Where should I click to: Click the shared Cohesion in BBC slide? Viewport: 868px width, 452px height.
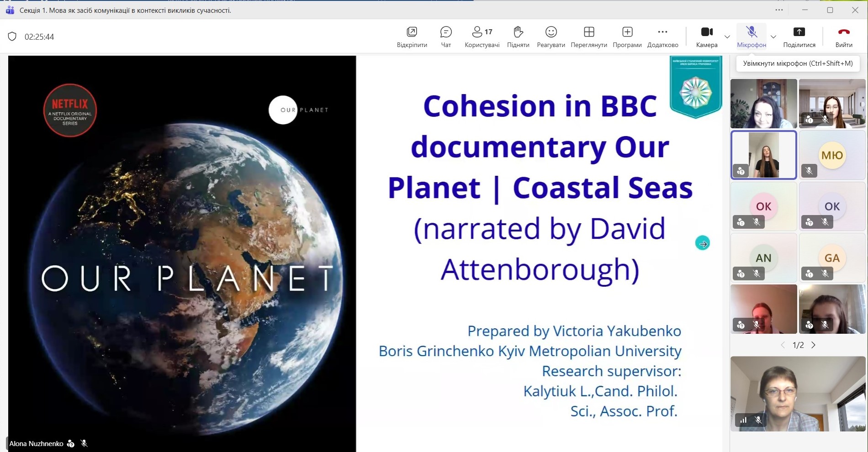(365, 254)
